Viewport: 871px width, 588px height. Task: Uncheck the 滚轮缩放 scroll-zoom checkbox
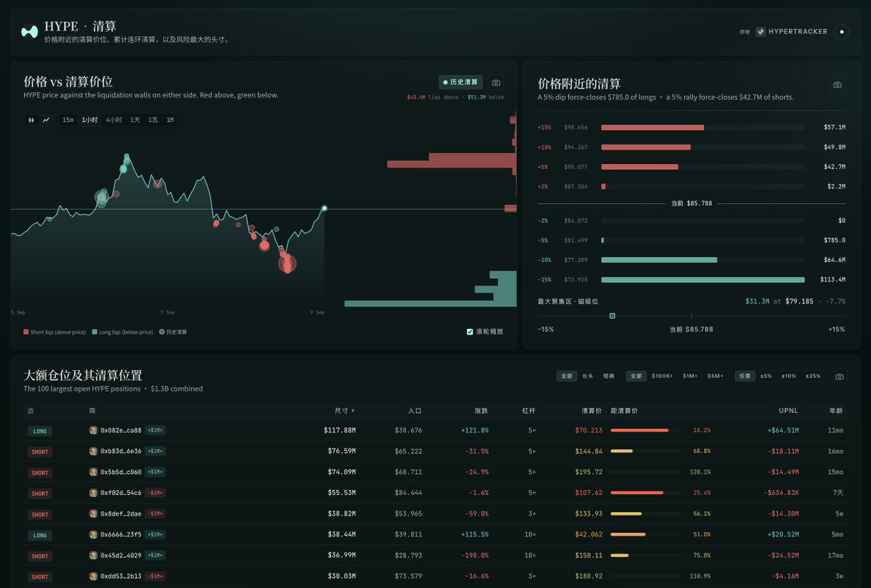470,332
